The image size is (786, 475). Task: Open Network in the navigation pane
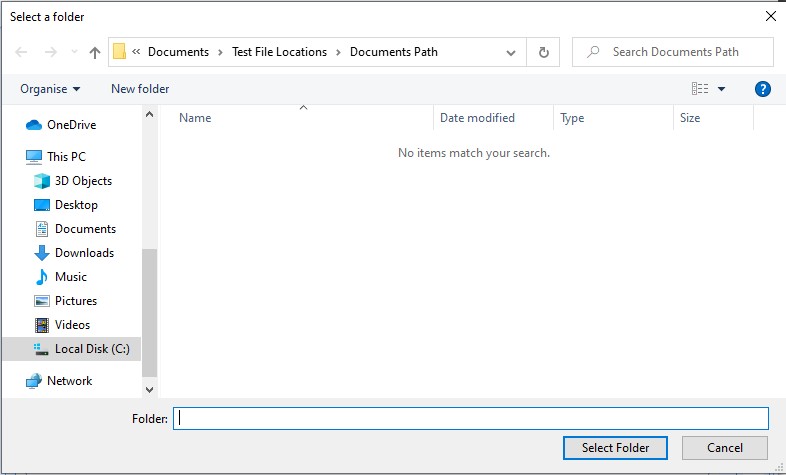click(69, 381)
